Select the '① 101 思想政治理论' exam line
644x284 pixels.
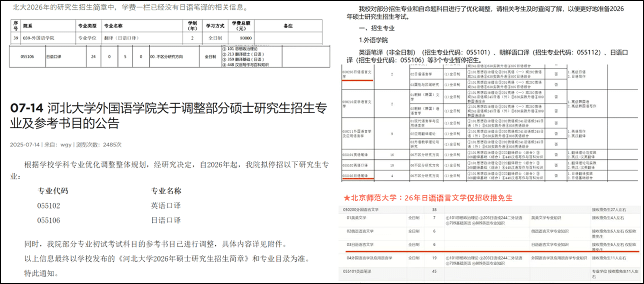pyautogui.click(x=240, y=49)
